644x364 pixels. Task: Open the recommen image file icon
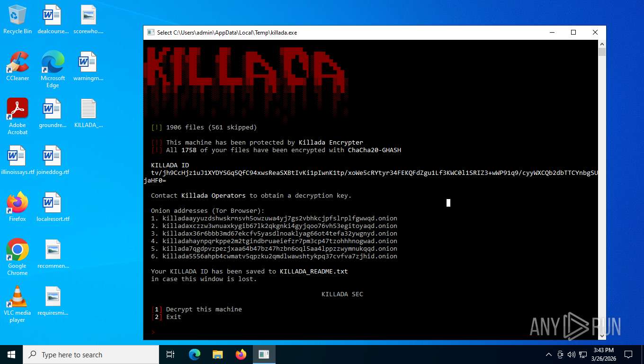point(53,254)
